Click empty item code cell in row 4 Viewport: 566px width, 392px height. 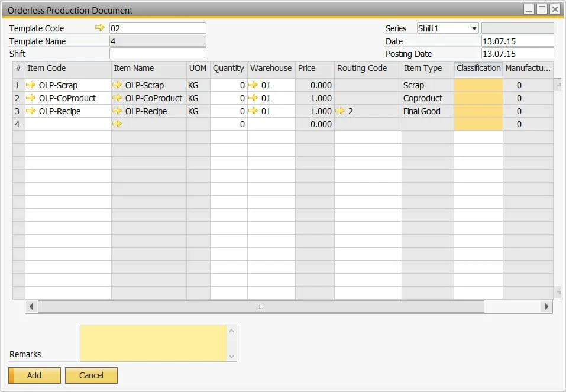[x=68, y=124]
